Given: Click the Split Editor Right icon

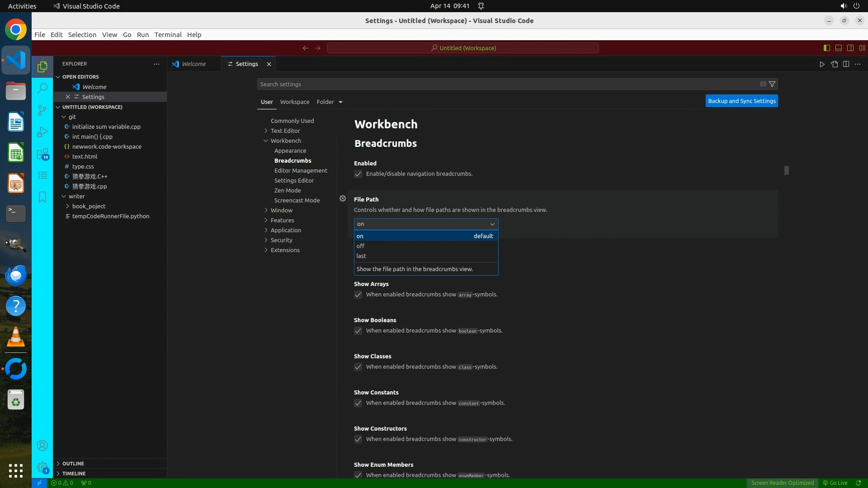Looking at the screenshot, I should 846,64.
